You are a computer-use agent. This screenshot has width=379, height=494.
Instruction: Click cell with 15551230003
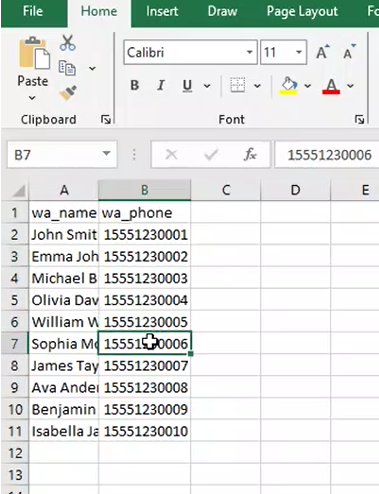click(x=145, y=278)
